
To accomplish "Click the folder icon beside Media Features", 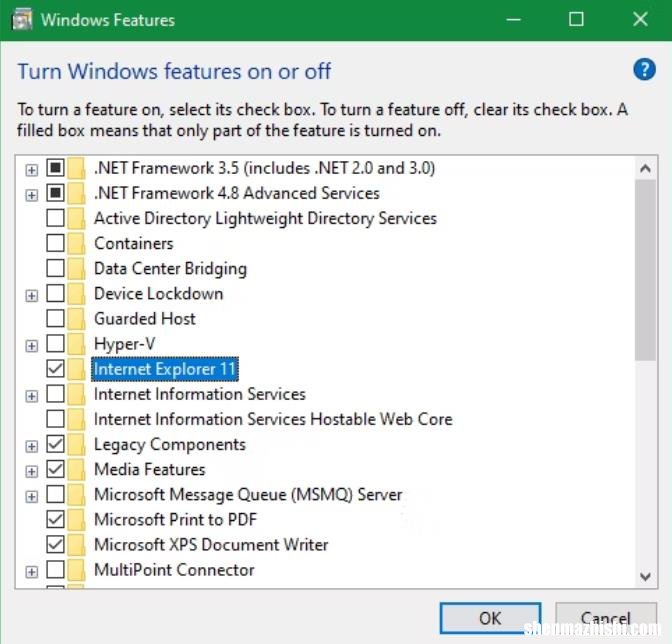I will (x=76, y=469).
